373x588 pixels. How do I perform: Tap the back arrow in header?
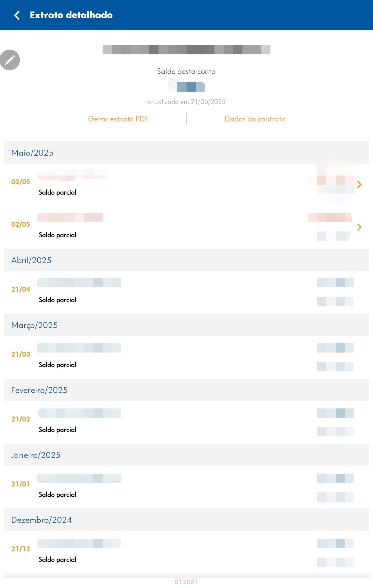pyautogui.click(x=17, y=15)
